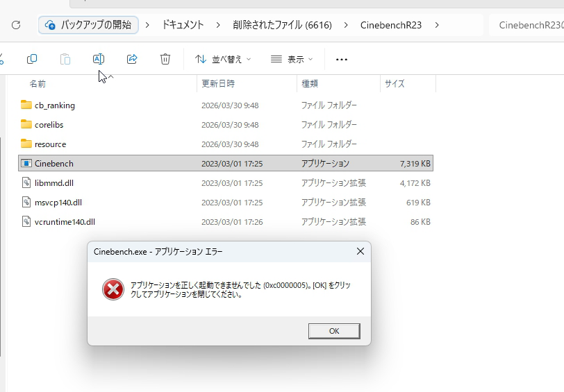Click the Rename icon in toolbar
564x392 pixels.
coord(99,59)
